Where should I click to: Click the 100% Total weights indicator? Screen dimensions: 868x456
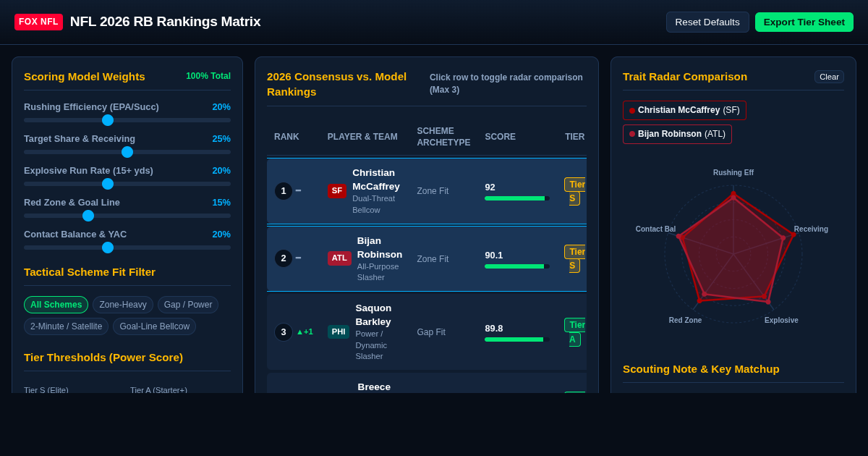[208, 76]
